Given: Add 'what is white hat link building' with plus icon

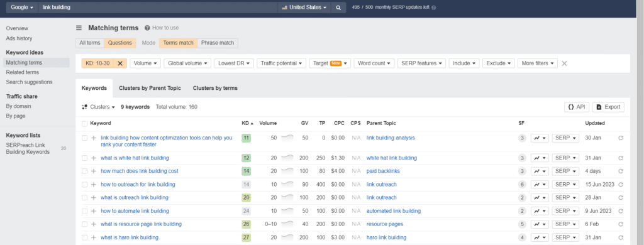Looking at the screenshot, I should pyautogui.click(x=94, y=158).
